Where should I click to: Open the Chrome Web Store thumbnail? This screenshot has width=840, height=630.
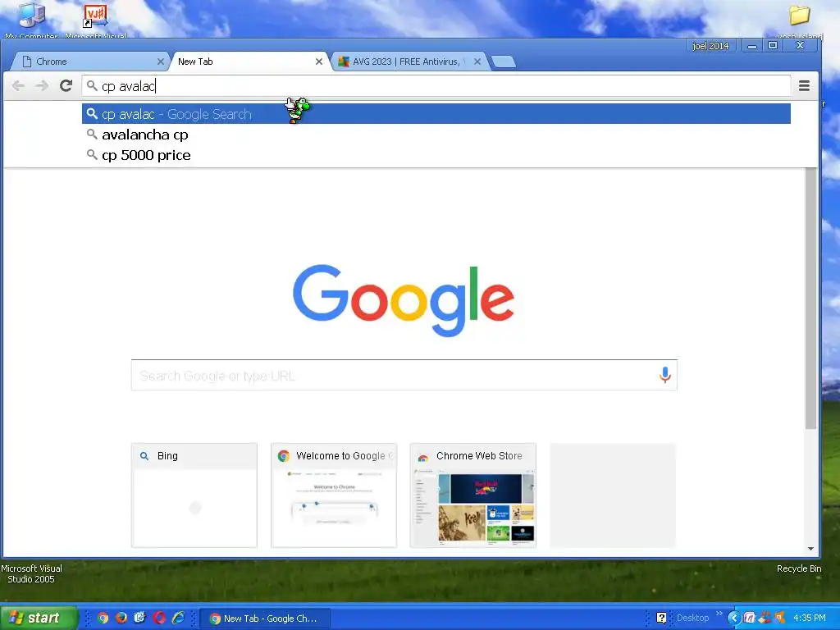point(473,495)
